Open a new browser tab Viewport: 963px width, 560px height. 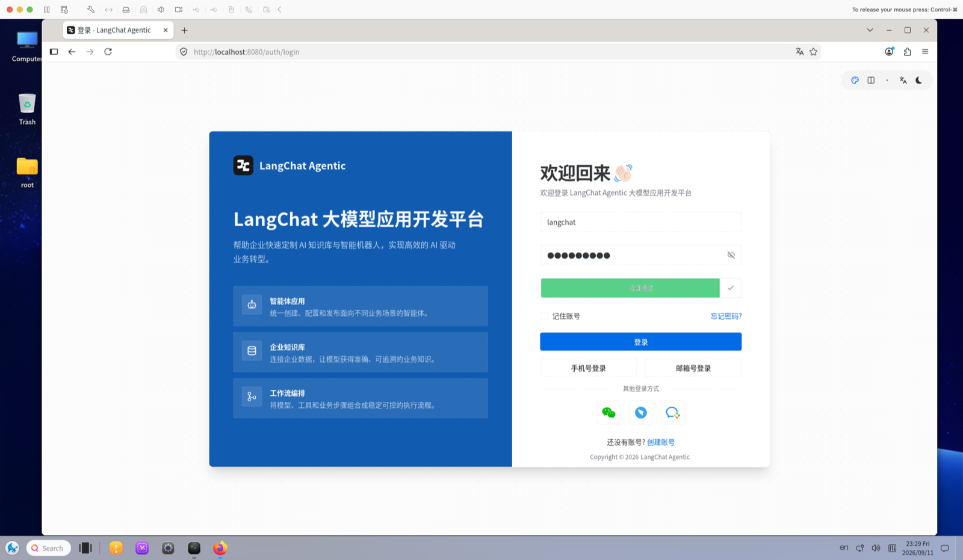[x=185, y=30]
